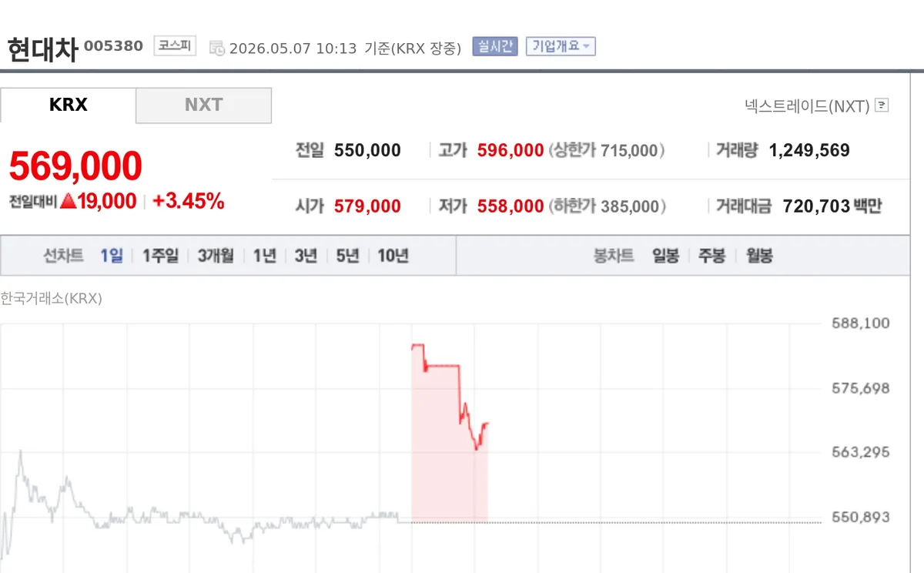The height and width of the screenshot is (573, 924).
Task: Show the 3년 line chart
Action: tap(306, 256)
